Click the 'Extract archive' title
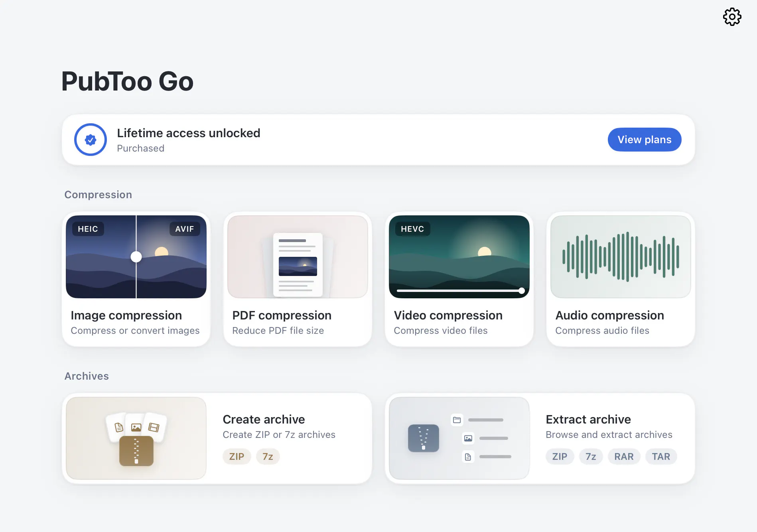The height and width of the screenshot is (532, 757). click(588, 420)
